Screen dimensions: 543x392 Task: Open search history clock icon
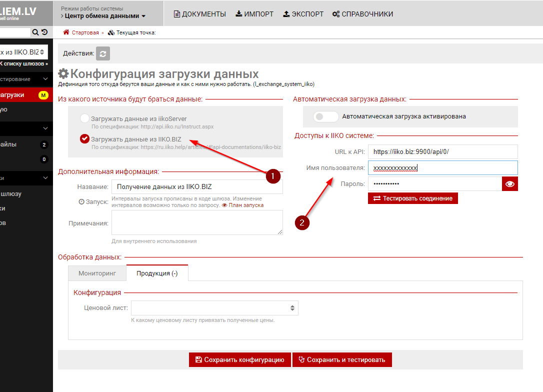click(x=44, y=32)
